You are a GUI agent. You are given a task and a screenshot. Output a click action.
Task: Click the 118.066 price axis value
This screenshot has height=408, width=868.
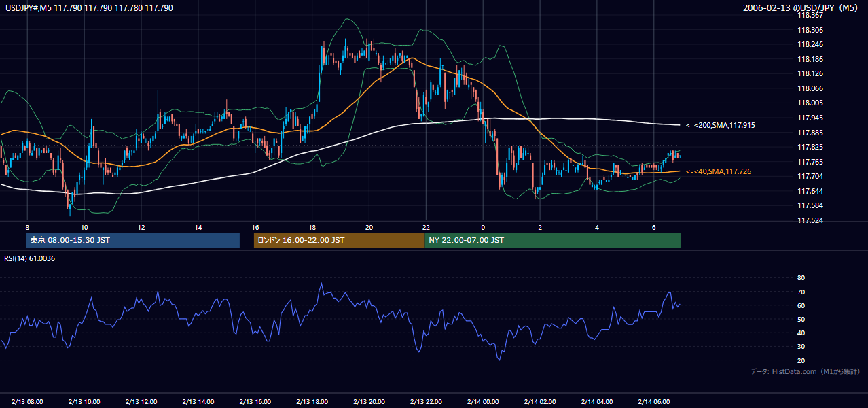810,88
